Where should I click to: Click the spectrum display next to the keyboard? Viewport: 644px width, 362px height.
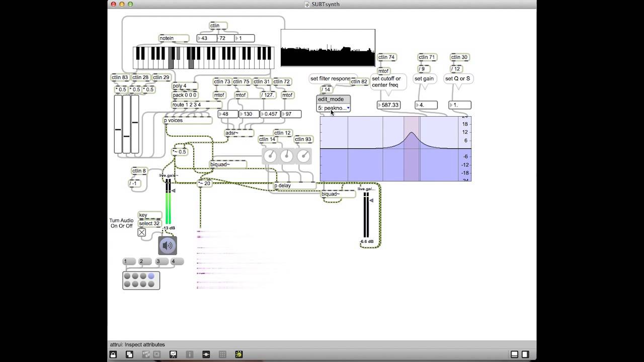coord(328,48)
